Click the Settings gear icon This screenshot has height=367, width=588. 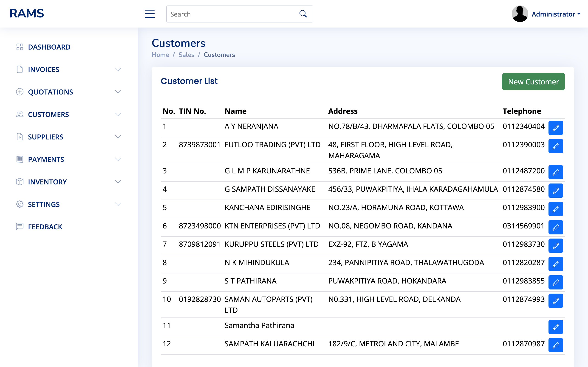pyautogui.click(x=20, y=204)
